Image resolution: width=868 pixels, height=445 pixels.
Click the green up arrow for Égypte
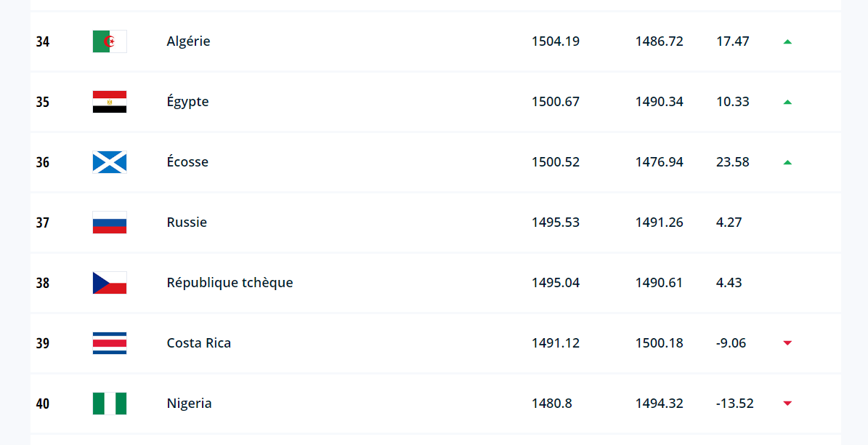[x=787, y=103]
